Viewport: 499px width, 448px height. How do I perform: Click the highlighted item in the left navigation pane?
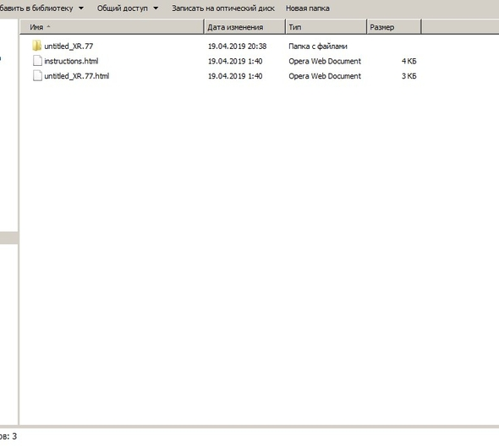pyautogui.click(x=9, y=238)
